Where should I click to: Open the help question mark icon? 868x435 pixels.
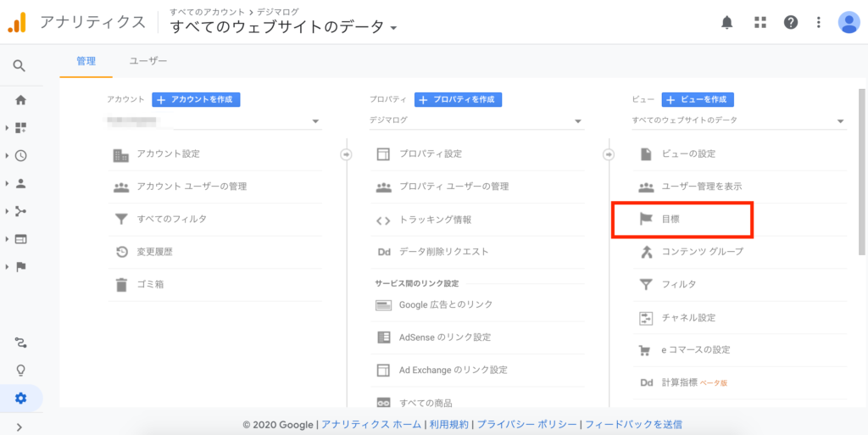pyautogui.click(x=791, y=23)
